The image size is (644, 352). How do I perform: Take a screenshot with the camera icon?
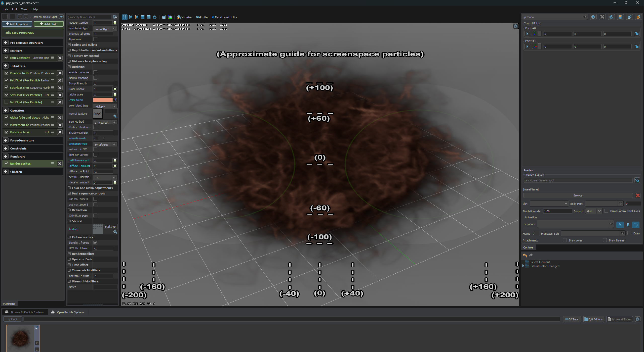[x=163, y=17]
